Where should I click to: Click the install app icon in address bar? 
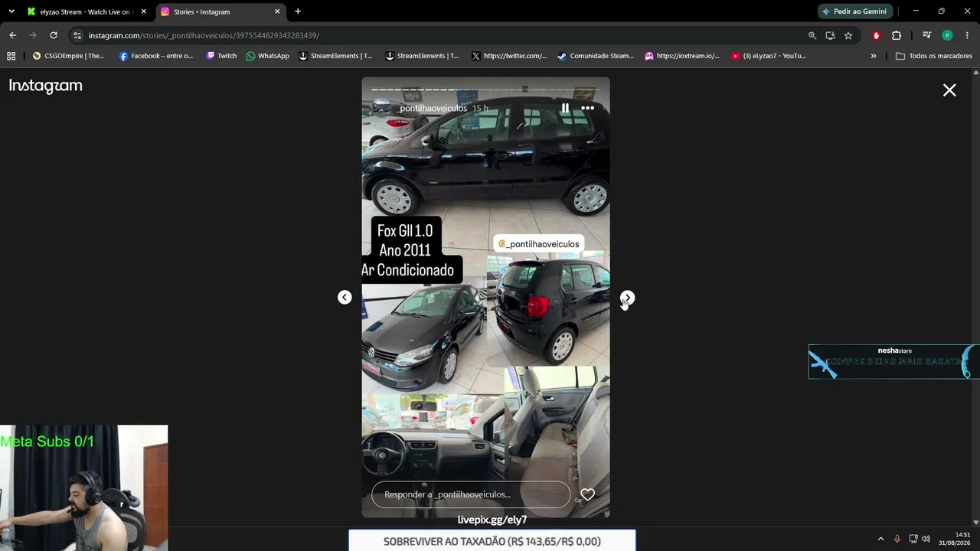(830, 35)
